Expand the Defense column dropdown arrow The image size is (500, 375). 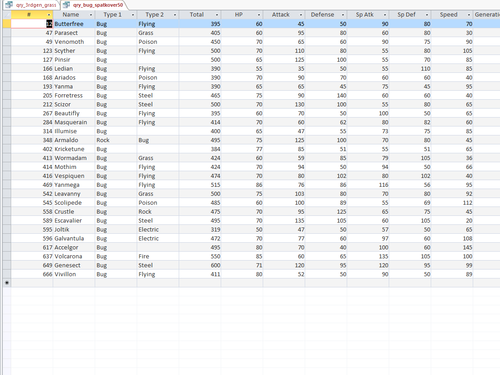[x=343, y=15]
